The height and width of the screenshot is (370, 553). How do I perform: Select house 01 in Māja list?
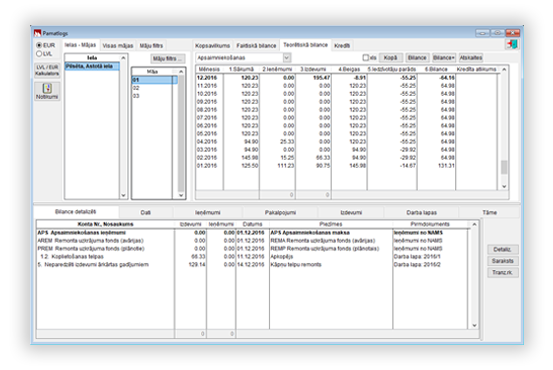(154, 80)
